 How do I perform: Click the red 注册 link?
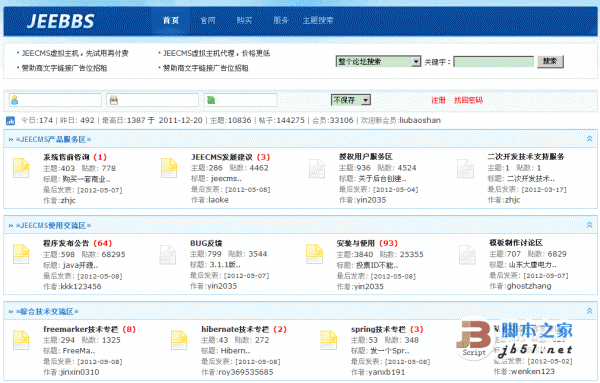pos(439,100)
